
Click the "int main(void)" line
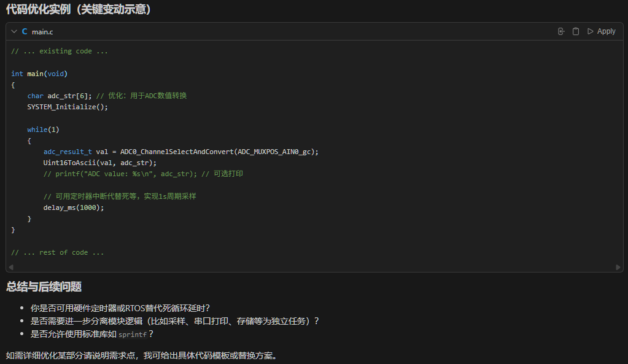click(39, 74)
